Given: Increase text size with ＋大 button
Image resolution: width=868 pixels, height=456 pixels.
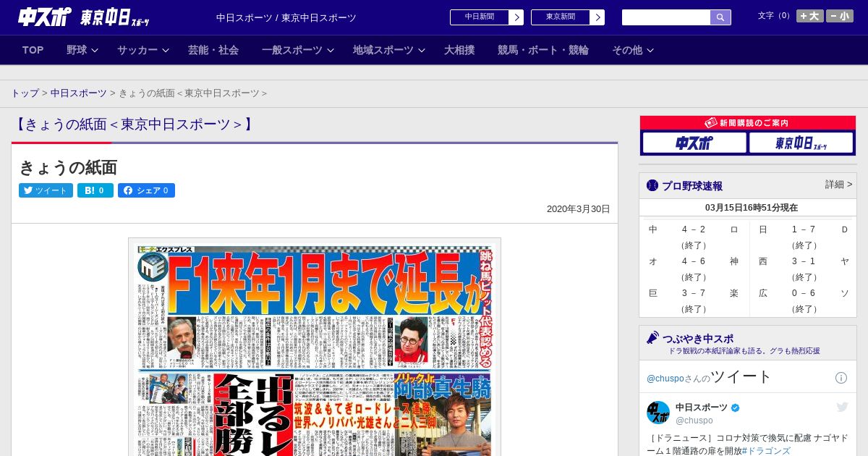Looking at the screenshot, I should [x=810, y=16].
